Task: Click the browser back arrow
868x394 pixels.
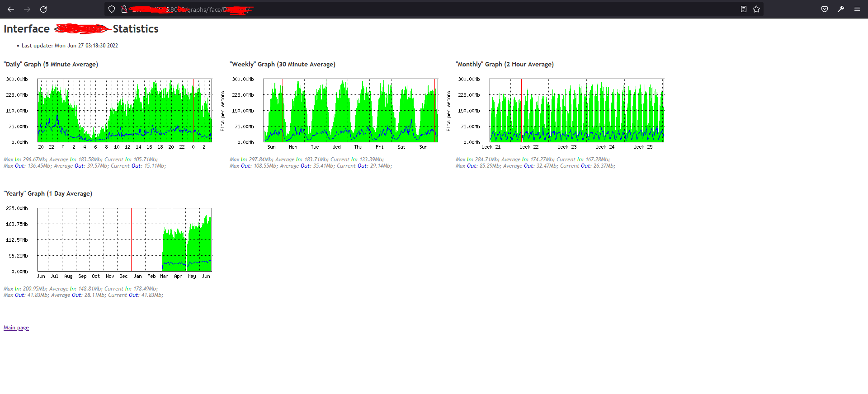Action: pos(11,9)
